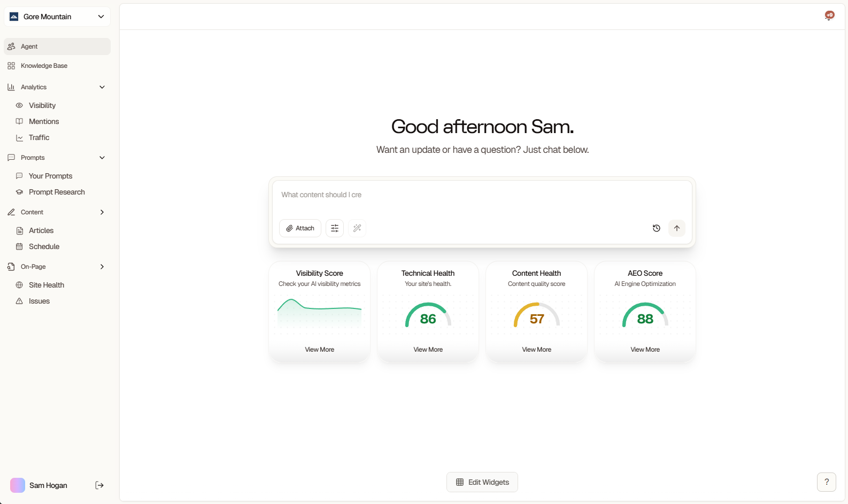This screenshot has height=504, width=848.
Task: Click the Analytics bar chart icon
Action: coord(11,87)
